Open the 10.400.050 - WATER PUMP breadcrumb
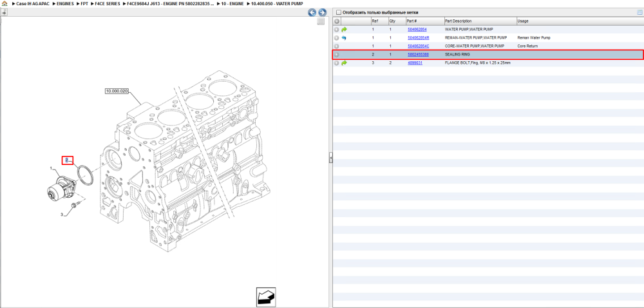 [x=277, y=3]
